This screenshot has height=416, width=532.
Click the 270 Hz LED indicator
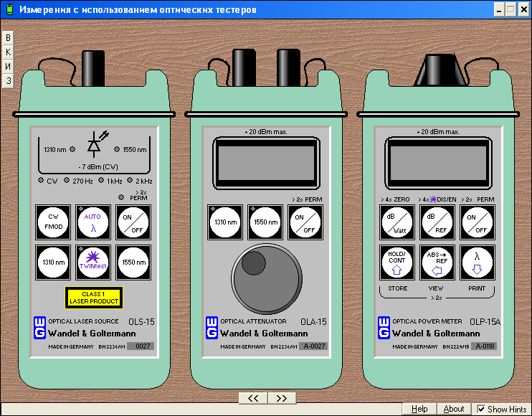click(67, 180)
